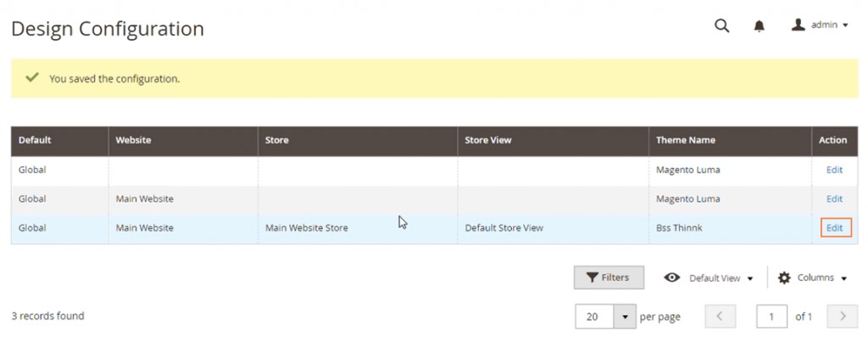Go to the previous page arrow
Viewport: 868px width, 348px height.
[720, 317]
